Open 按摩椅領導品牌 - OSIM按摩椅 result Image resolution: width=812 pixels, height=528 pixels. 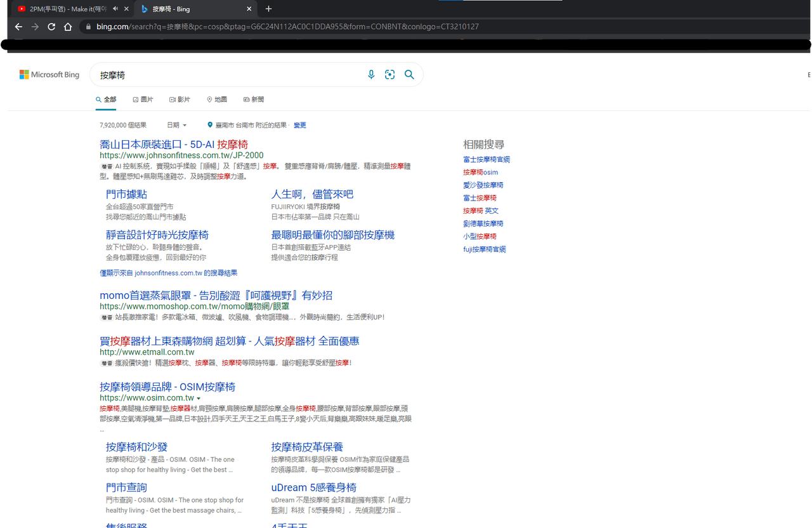click(167, 386)
